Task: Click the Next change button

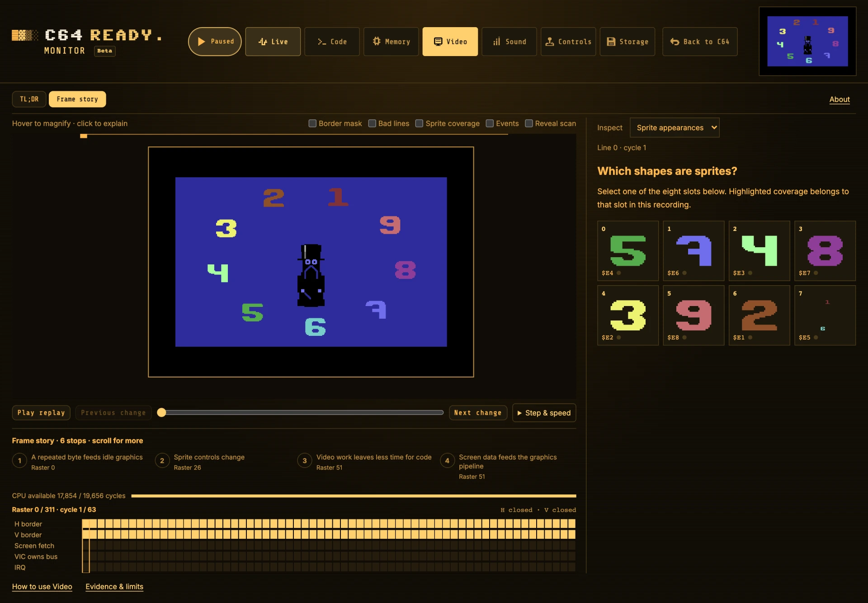Action: 478,413
